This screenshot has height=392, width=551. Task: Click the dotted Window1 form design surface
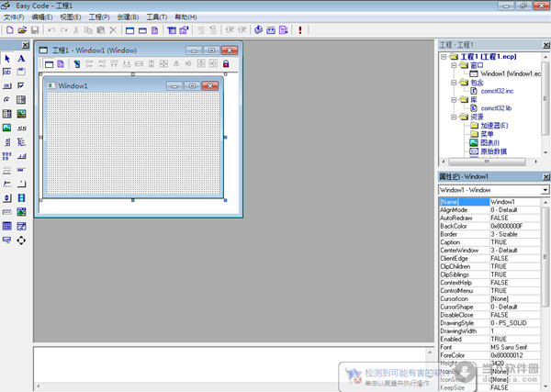[x=133, y=143]
